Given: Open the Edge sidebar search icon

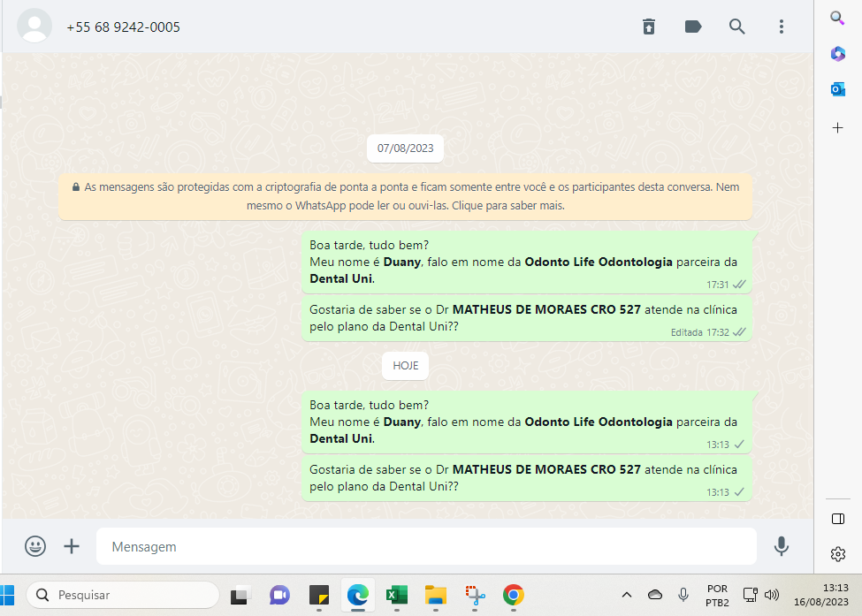Looking at the screenshot, I should [x=837, y=18].
